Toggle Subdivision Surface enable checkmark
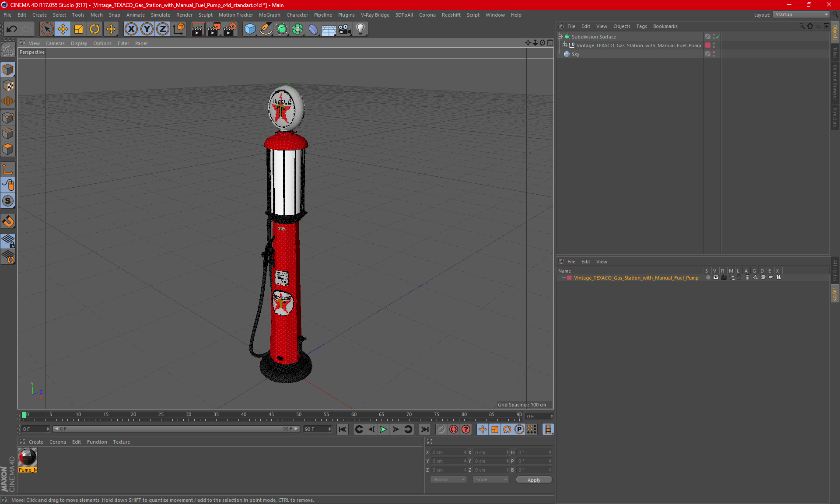 [x=717, y=37]
